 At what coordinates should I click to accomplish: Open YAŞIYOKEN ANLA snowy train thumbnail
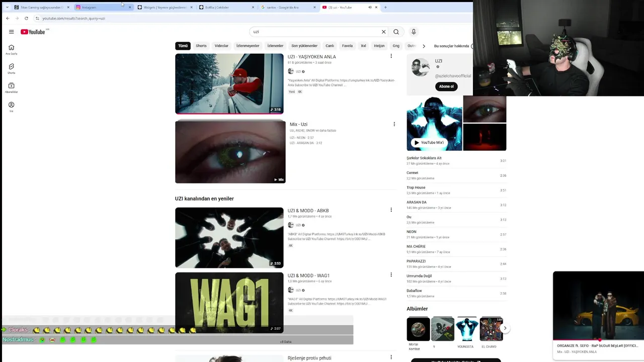(229, 84)
